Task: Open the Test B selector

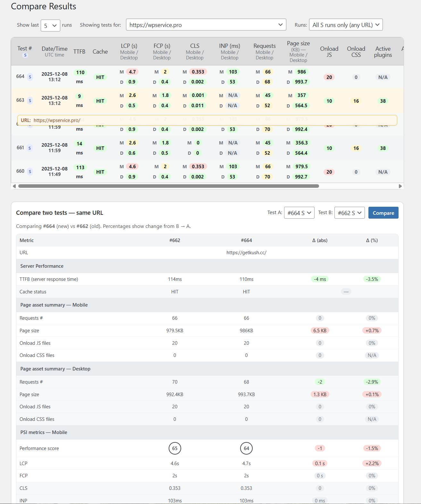Action: tap(349, 213)
